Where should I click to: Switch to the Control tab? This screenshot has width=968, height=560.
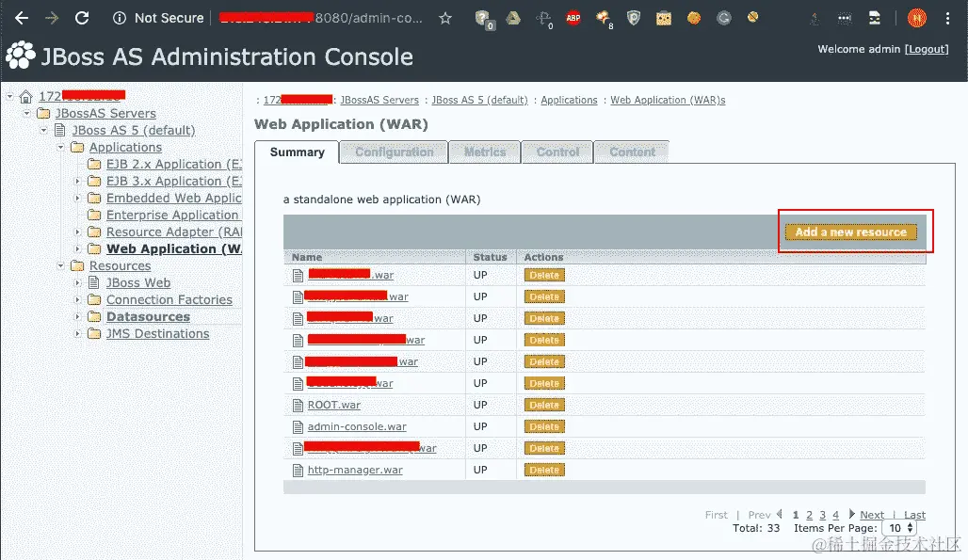[557, 152]
